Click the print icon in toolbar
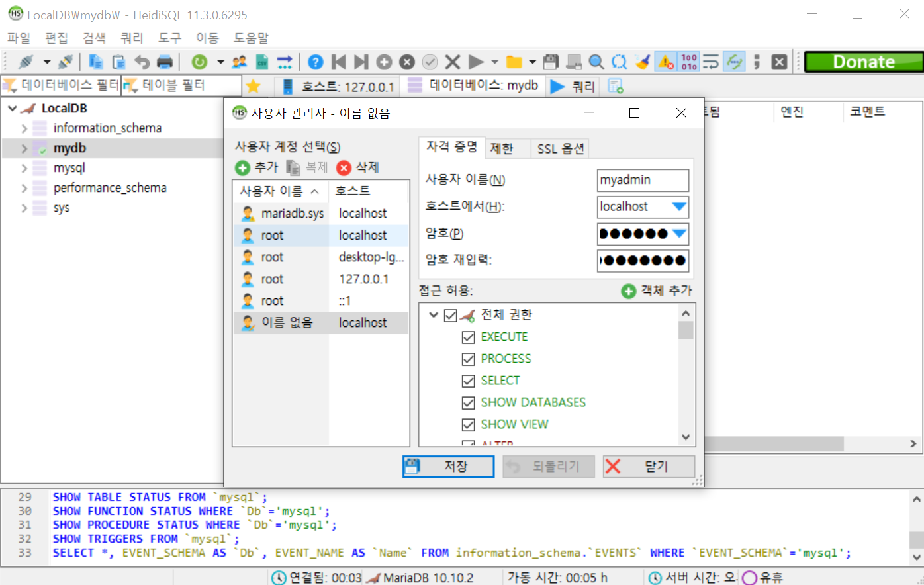Viewport: 924px width, 585px height. pos(165,62)
